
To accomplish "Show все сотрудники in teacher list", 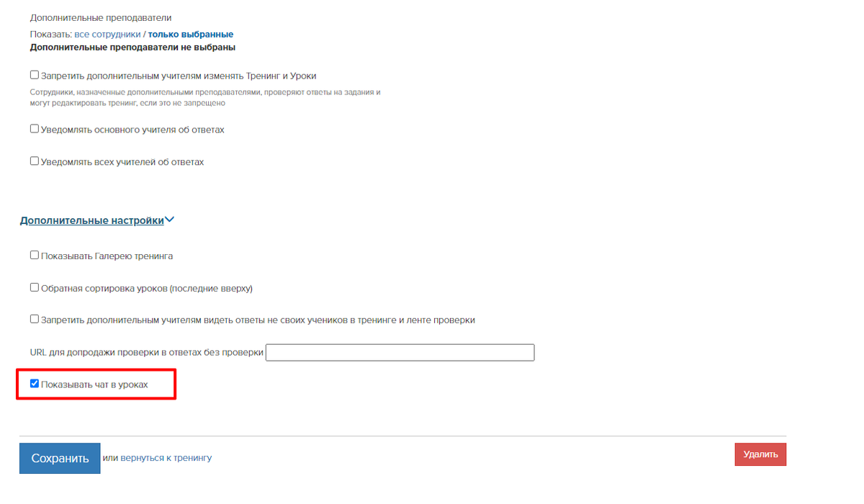I will pyautogui.click(x=107, y=35).
